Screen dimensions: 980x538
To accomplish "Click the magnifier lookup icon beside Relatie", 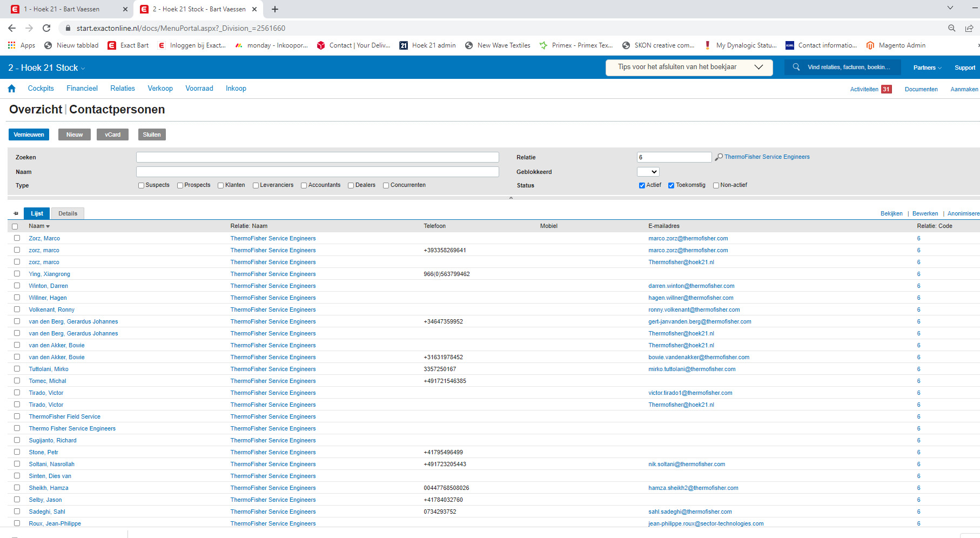I will coord(719,157).
